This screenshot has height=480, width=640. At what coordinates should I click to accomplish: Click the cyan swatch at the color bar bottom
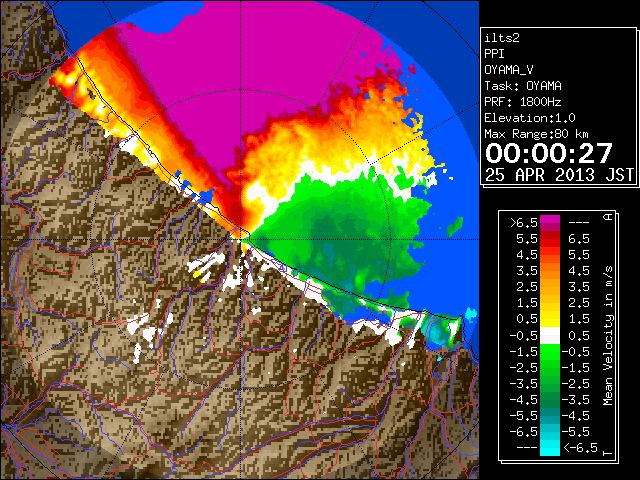550,448
